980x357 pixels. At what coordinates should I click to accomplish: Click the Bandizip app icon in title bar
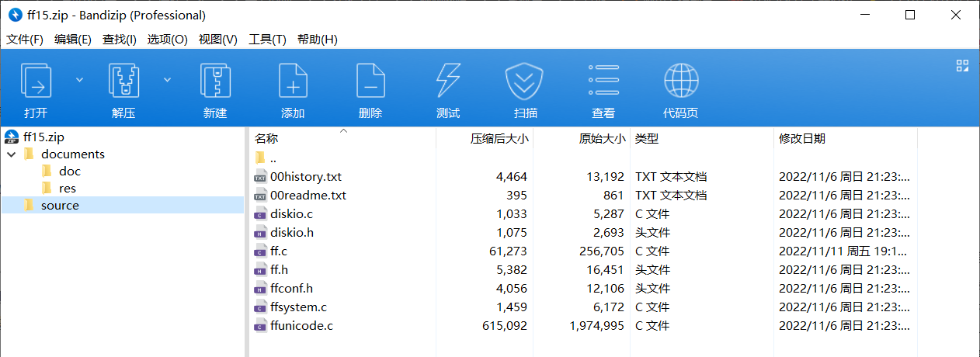(15, 15)
